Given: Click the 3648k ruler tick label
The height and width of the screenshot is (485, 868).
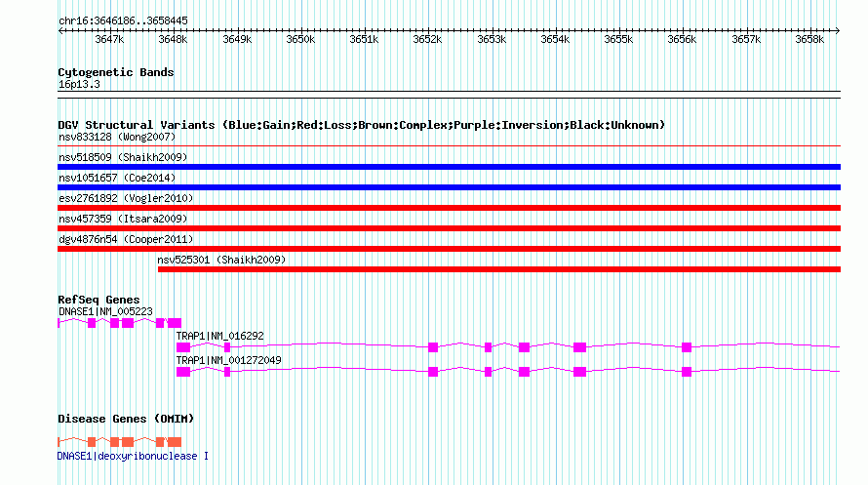Looking at the screenshot, I should coord(173,39).
